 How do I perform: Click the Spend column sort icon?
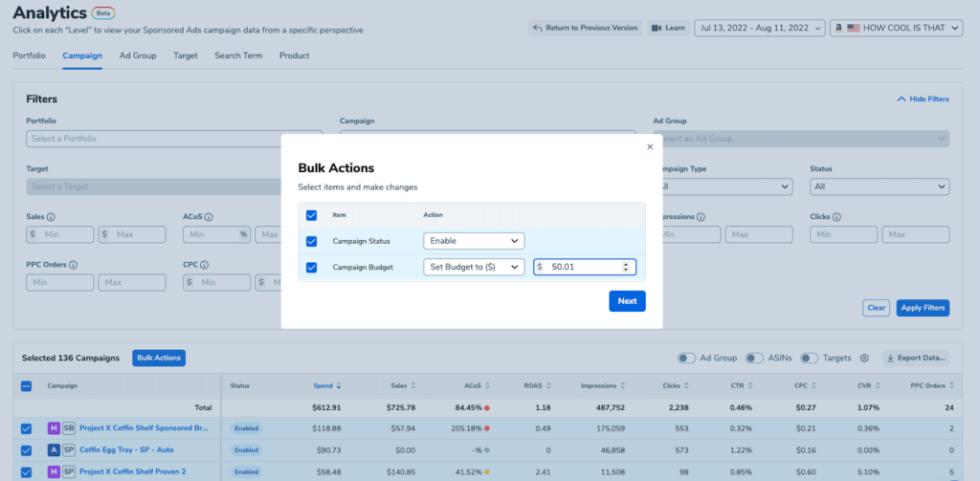click(339, 386)
